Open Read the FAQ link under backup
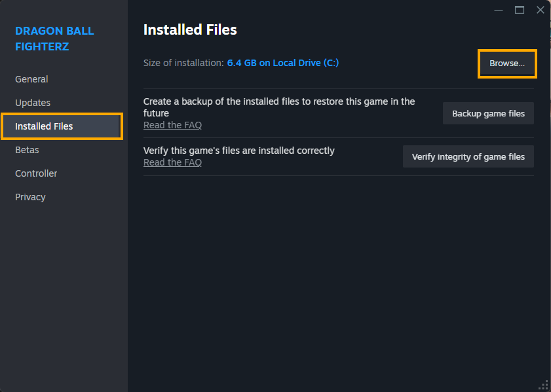 pyautogui.click(x=172, y=125)
